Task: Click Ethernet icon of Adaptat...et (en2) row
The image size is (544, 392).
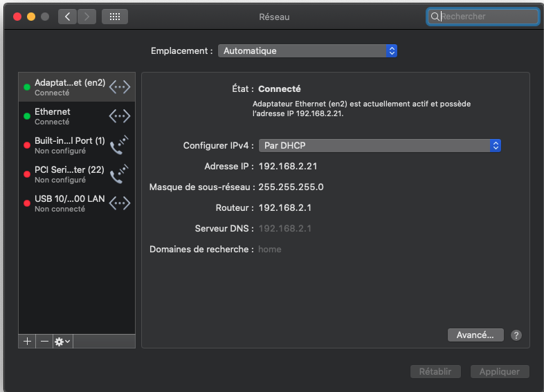Action: pos(120,86)
